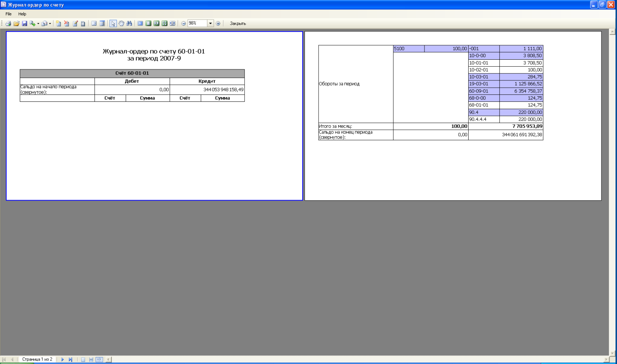The height and width of the screenshot is (364, 617).
Task: Select the Hand pan tool
Action: pyautogui.click(x=121, y=23)
